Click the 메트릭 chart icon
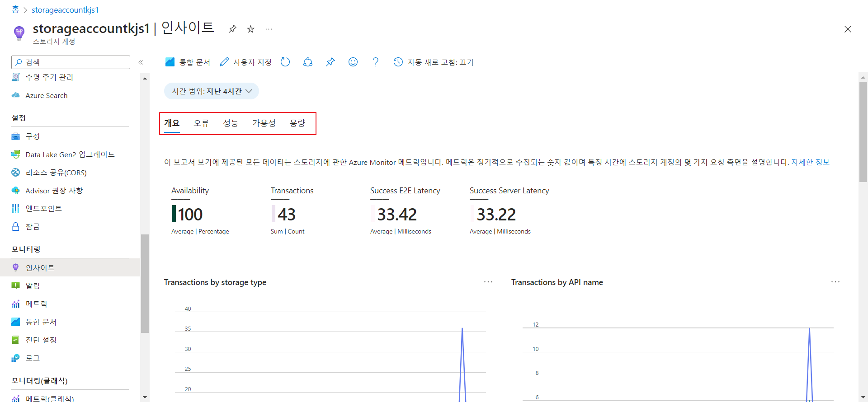 tap(16, 304)
